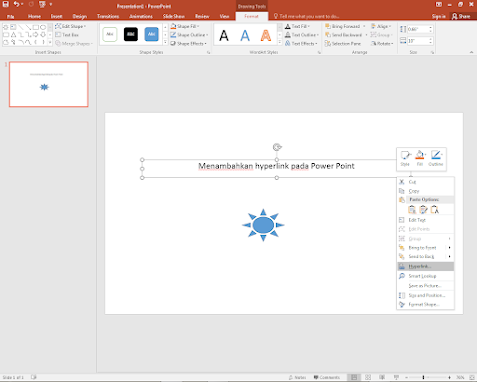Click Send Backward in Arrange group
This screenshot has height=382, width=477.
pos(344,35)
